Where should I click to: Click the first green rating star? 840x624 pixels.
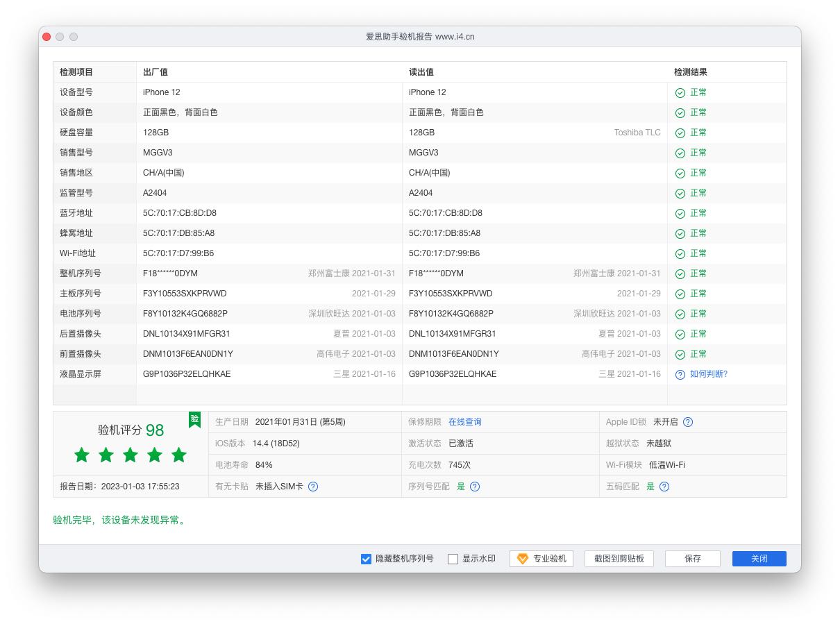pyautogui.click(x=82, y=455)
